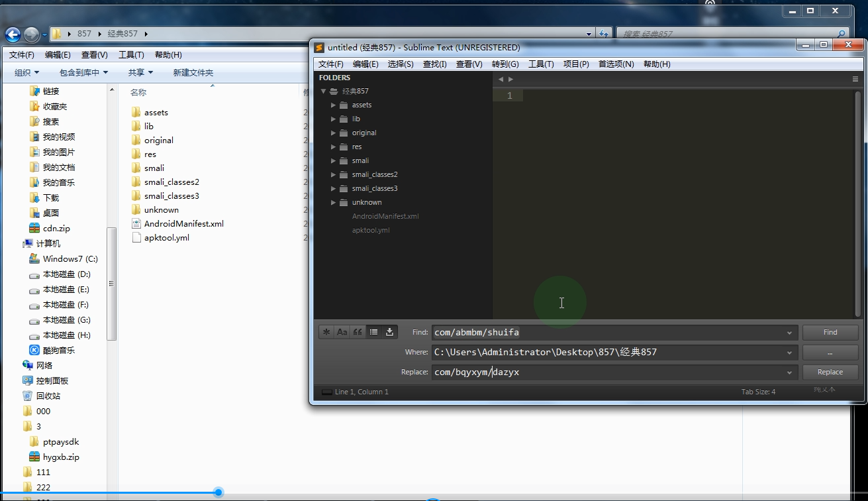Click the next tab right arrow
The image size is (868, 501).
(x=510, y=79)
